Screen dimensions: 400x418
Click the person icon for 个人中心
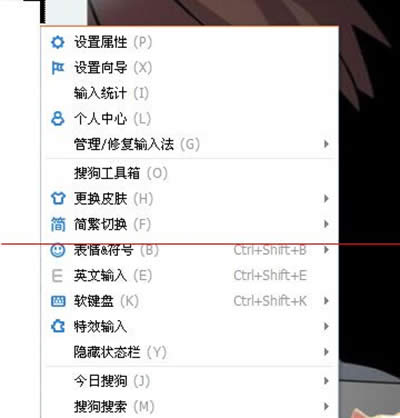58,119
